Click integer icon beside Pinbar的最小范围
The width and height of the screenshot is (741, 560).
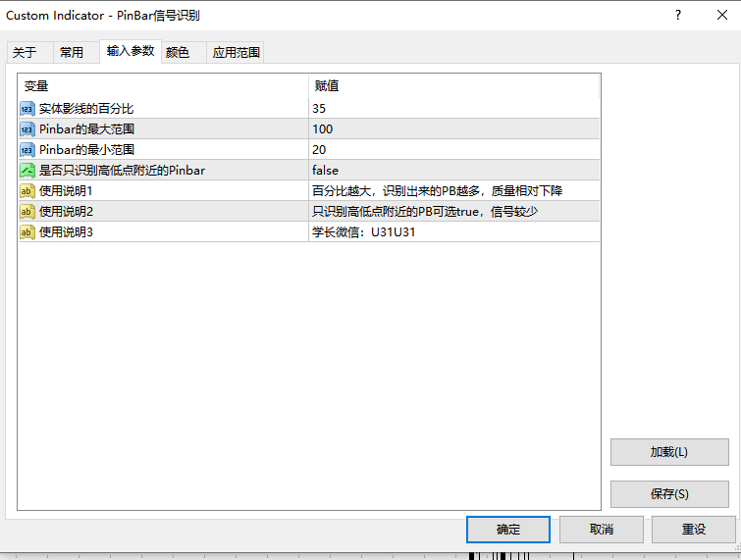(27, 150)
